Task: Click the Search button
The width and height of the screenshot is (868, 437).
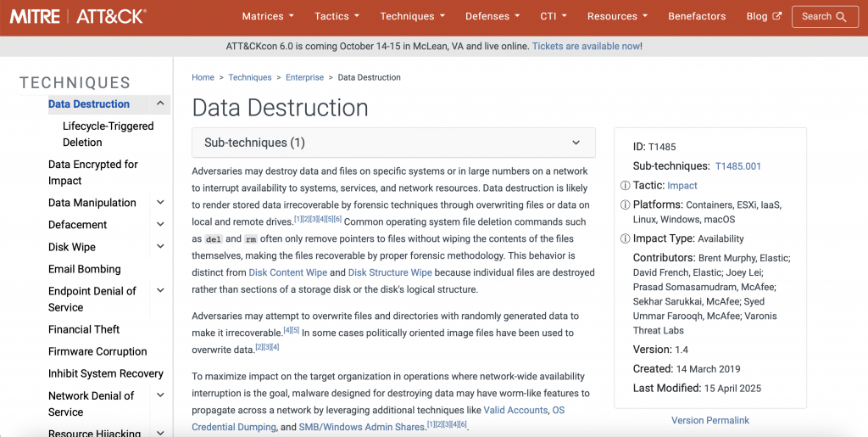Action: pos(825,17)
